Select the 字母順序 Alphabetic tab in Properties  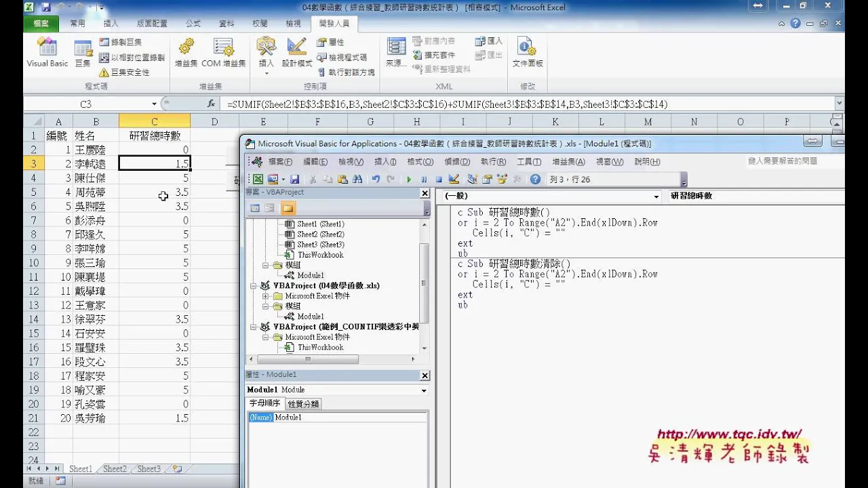click(x=265, y=403)
